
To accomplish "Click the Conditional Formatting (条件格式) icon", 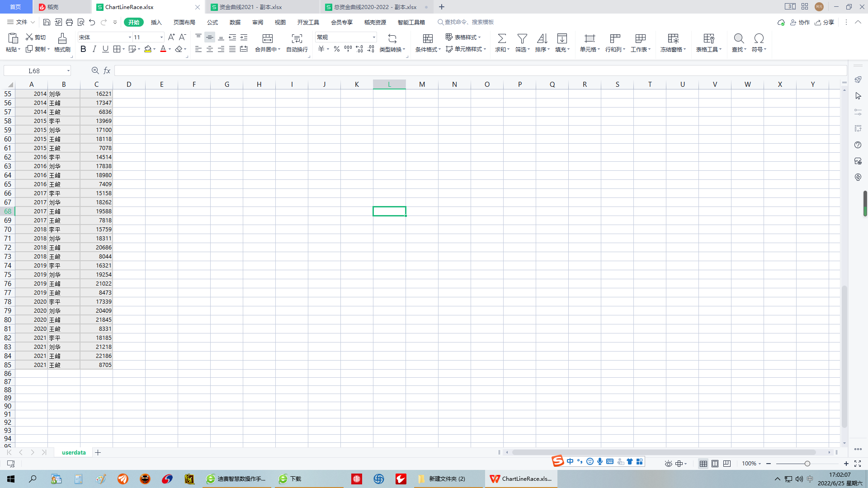I will (x=427, y=39).
